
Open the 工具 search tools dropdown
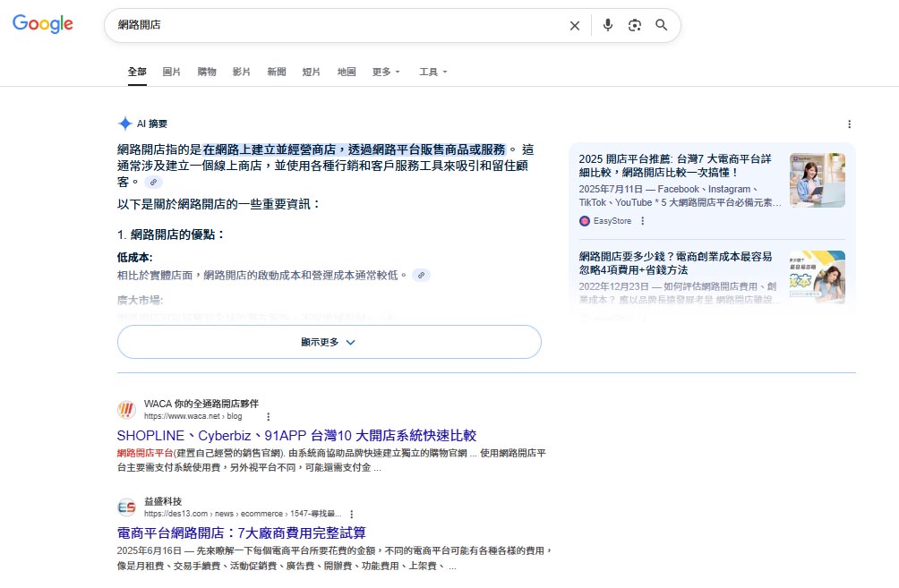click(x=432, y=72)
